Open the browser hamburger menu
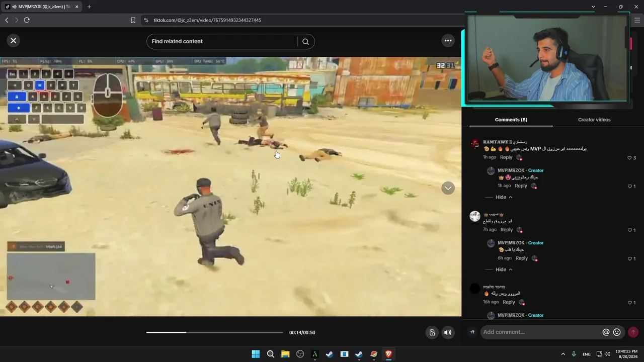The image size is (644, 362). tap(637, 20)
